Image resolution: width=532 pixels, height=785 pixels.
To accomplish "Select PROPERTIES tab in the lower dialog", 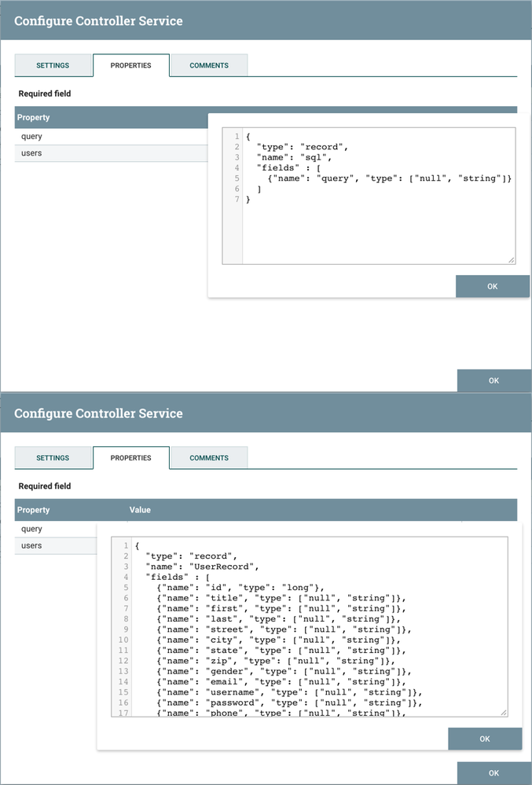I will coord(131,457).
